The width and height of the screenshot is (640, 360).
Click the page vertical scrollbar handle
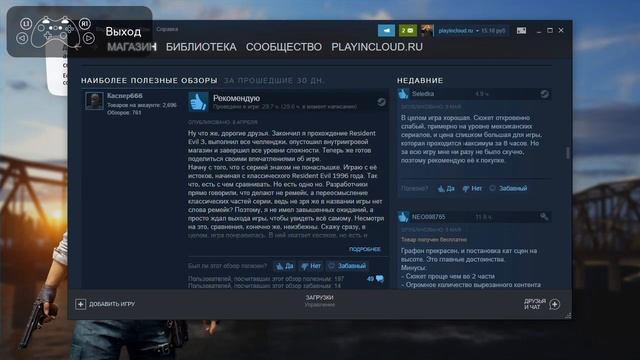(567, 153)
